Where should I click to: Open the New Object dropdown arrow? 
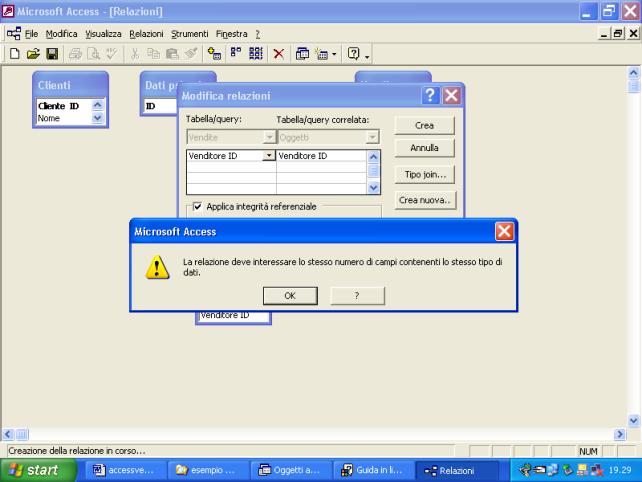[x=334, y=54]
